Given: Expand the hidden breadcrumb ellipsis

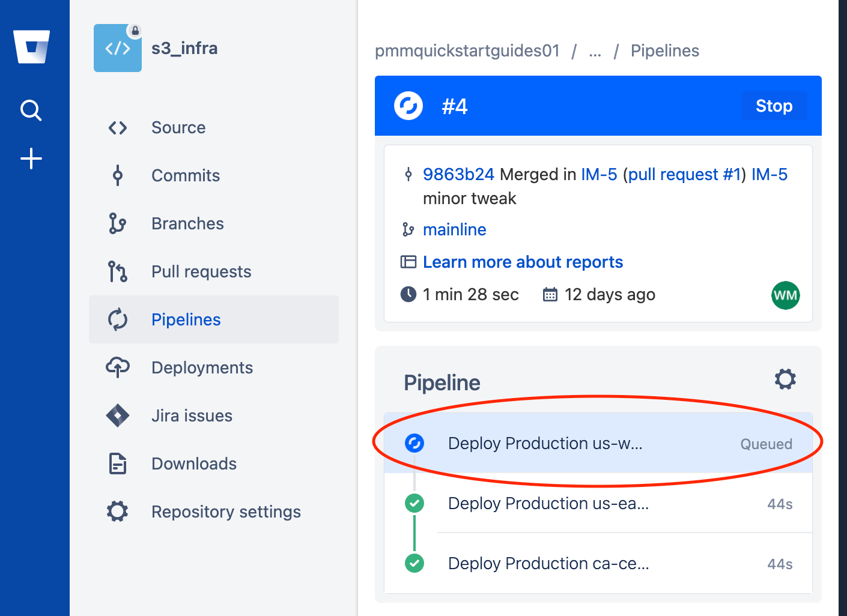Looking at the screenshot, I should pos(595,51).
